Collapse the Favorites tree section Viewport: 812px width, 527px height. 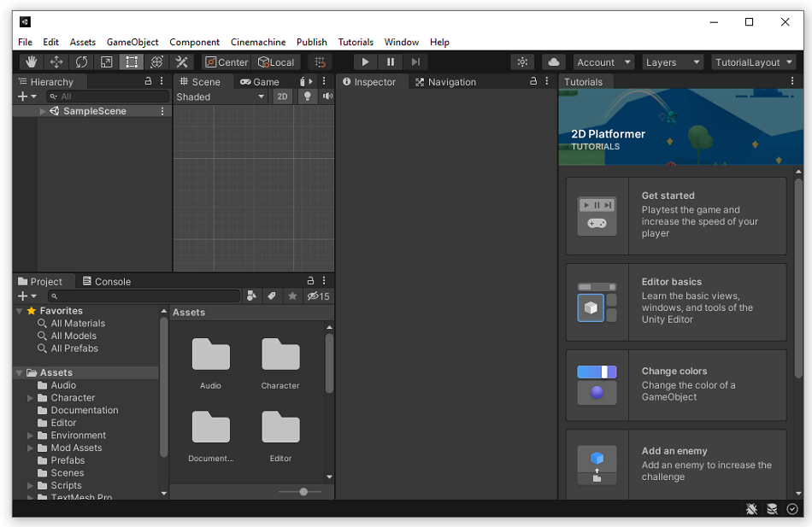(x=19, y=311)
